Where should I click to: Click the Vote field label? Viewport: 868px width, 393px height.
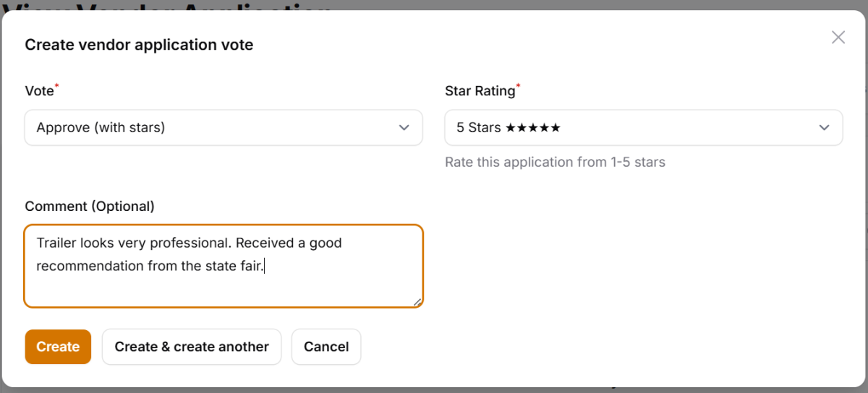(39, 91)
